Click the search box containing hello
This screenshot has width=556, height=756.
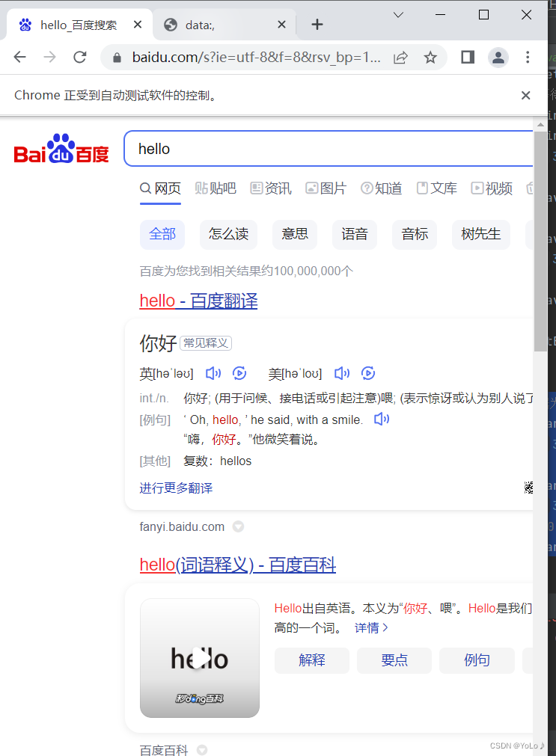329,149
